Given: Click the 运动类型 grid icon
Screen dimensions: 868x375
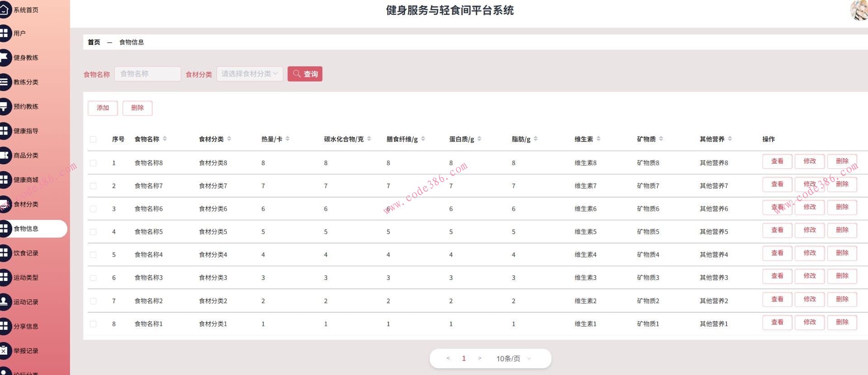Looking at the screenshot, I should [4, 277].
